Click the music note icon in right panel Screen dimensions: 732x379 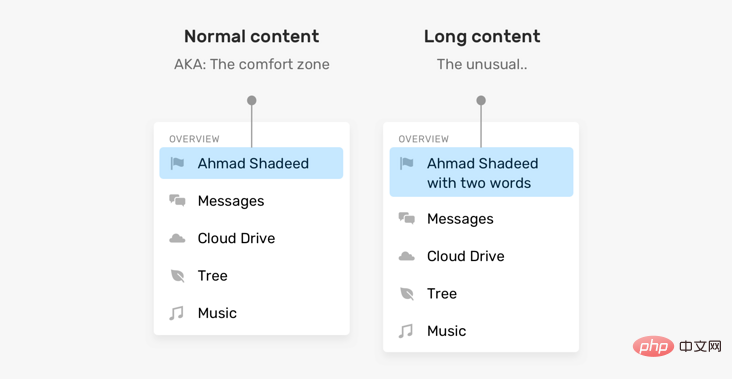click(406, 331)
